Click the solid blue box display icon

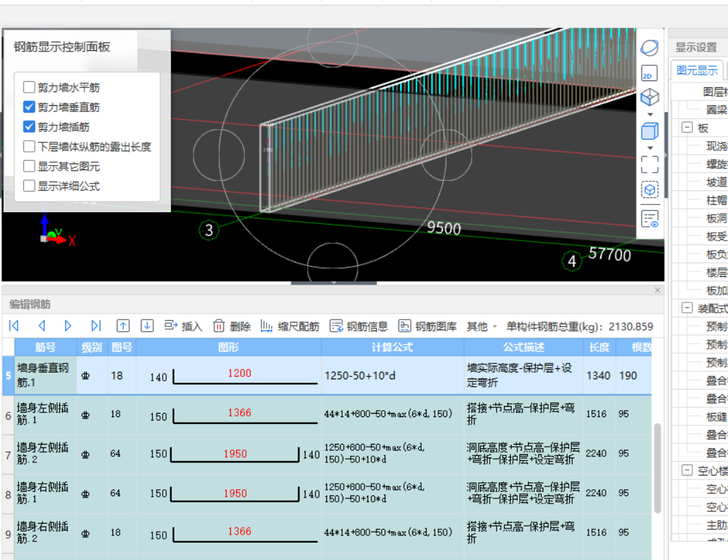pos(650,131)
